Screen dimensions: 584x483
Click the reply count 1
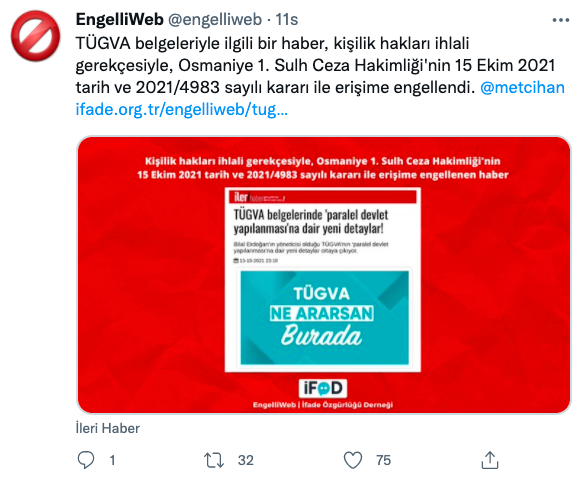(x=112, y=460)
